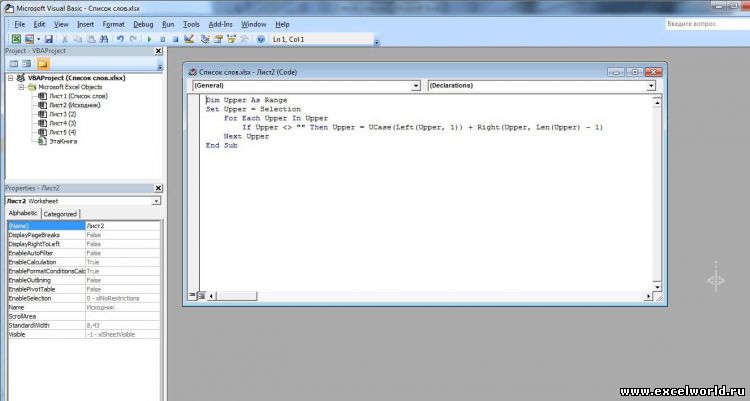Click the Break pause icon

coord(163,39)
